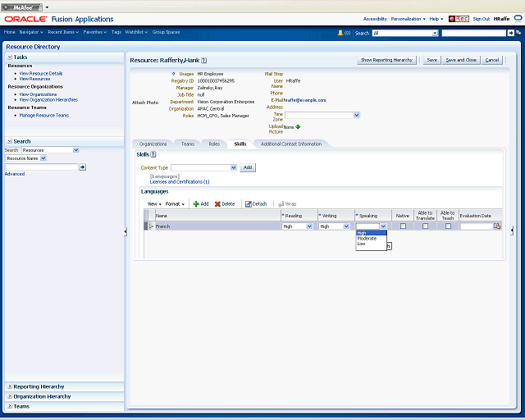Click the red Delete X icon in Languages toolbar
This screenshot has height=420, width=525.
click(x=217, y=204)
